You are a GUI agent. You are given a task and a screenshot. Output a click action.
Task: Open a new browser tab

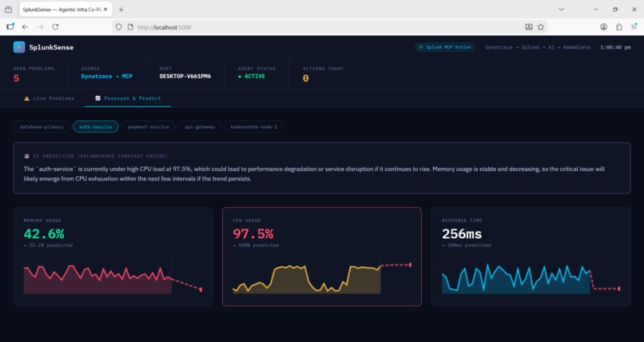pos(121,10)
